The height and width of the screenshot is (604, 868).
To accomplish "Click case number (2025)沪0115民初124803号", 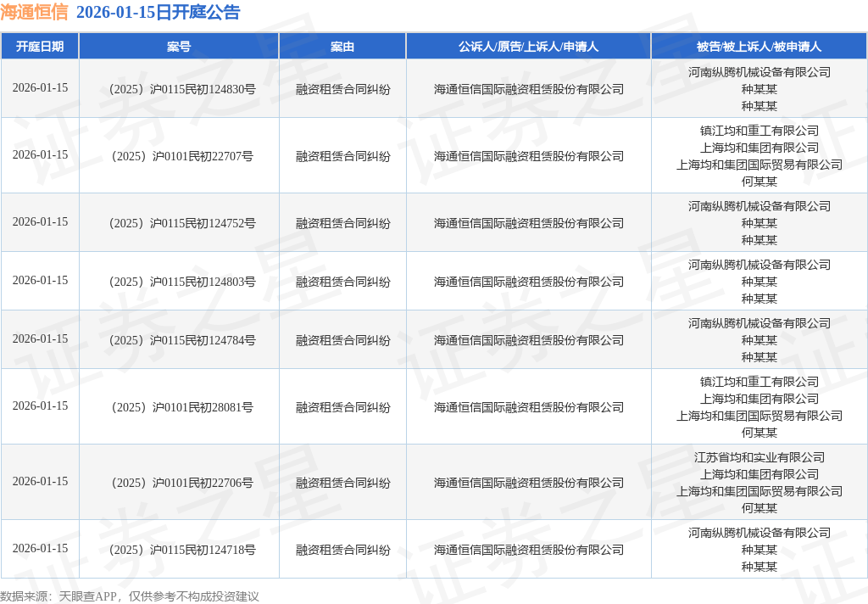I will [182, 282].
